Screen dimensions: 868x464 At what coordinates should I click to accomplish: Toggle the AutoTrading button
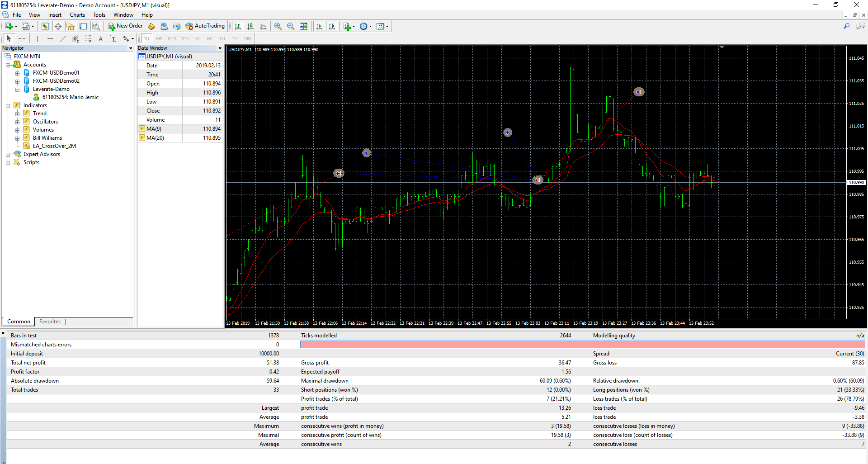click(205, 26)
